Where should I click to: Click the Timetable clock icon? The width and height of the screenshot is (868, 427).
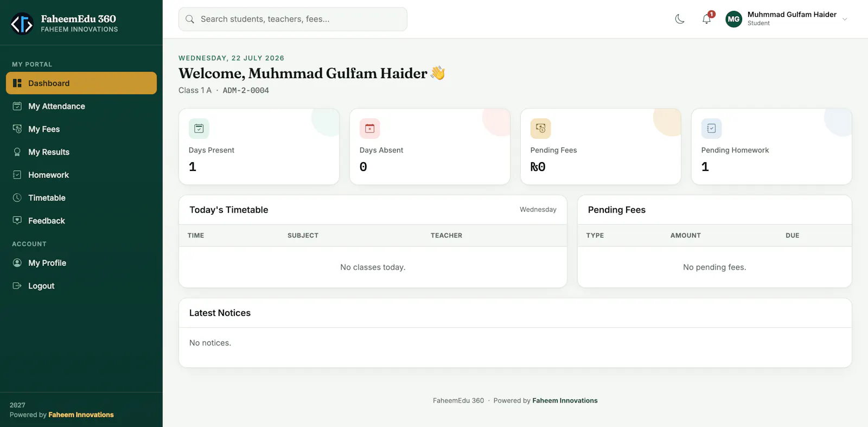tap(17, 197)
